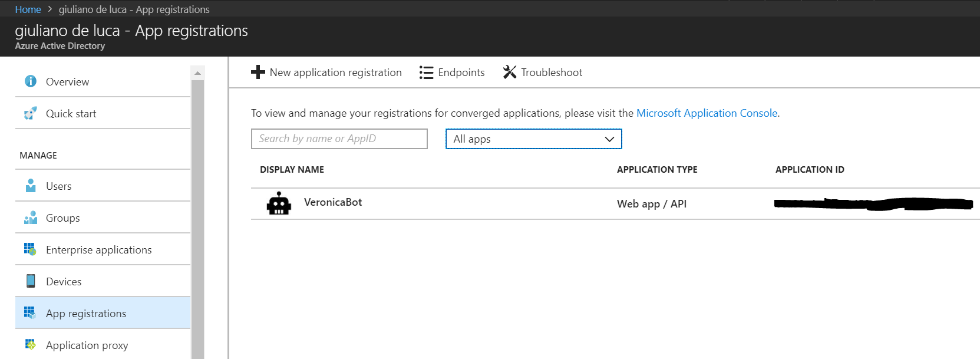Click the Groups people icon
Viewport: 980px width, 359px height.
(x=31, y=218)
